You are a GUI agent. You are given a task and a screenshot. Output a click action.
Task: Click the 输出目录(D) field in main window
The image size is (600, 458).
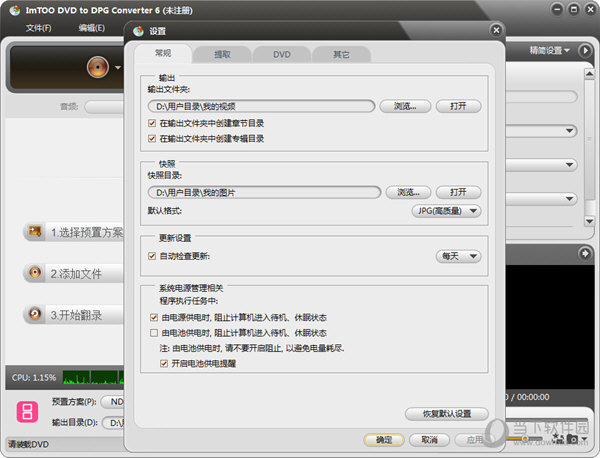pos(113,422)
